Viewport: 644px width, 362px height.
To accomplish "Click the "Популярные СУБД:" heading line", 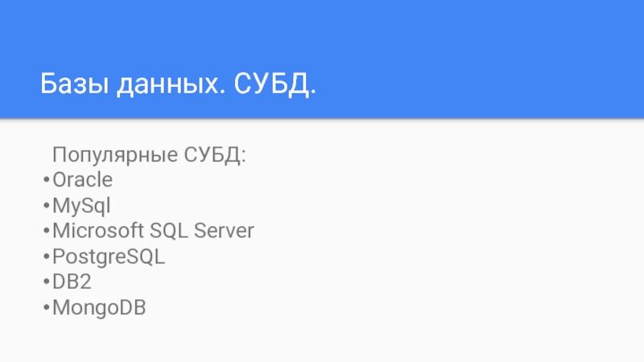I will point(149,154).
